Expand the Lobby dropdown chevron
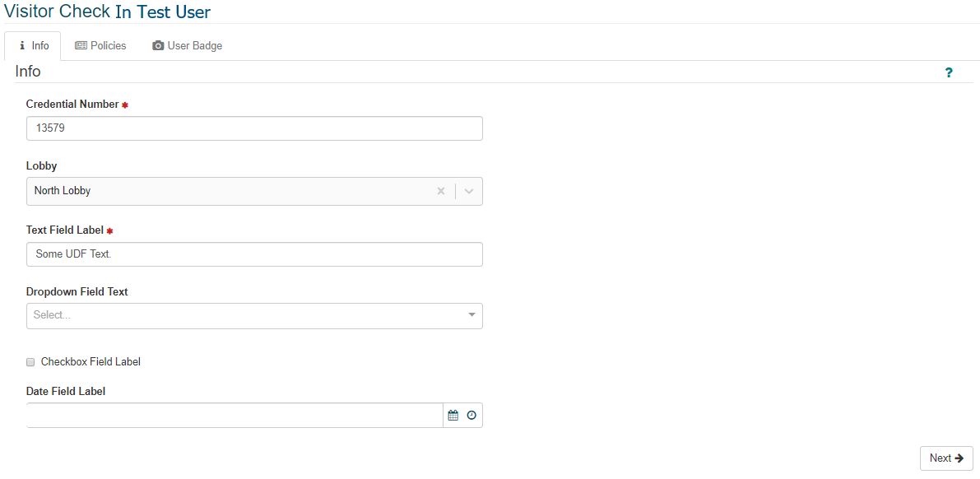Screen dimensions: 980x479 [x=469, y=191]
